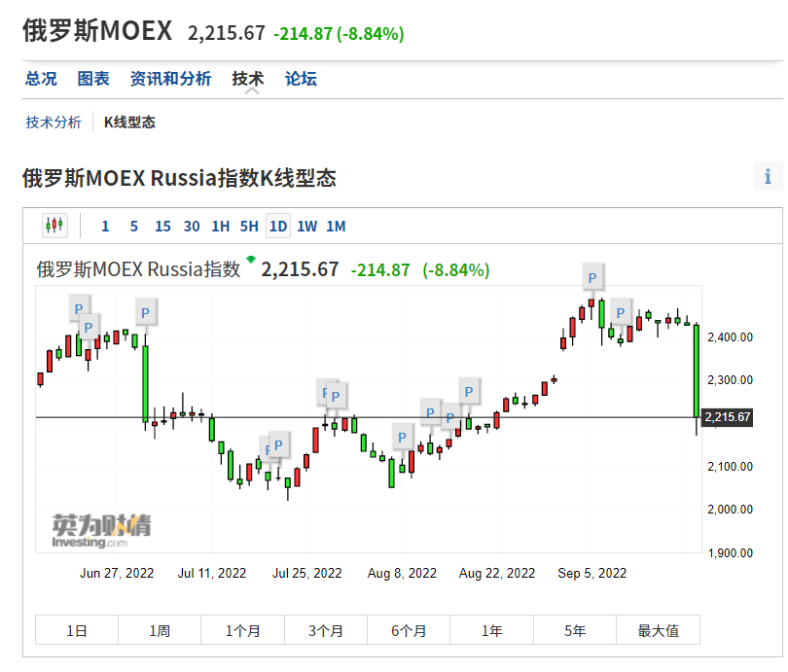Go to 技术分析 sub-page link
Image resolution: width=788 pixels, height=672 pixels.
point(54,123)
